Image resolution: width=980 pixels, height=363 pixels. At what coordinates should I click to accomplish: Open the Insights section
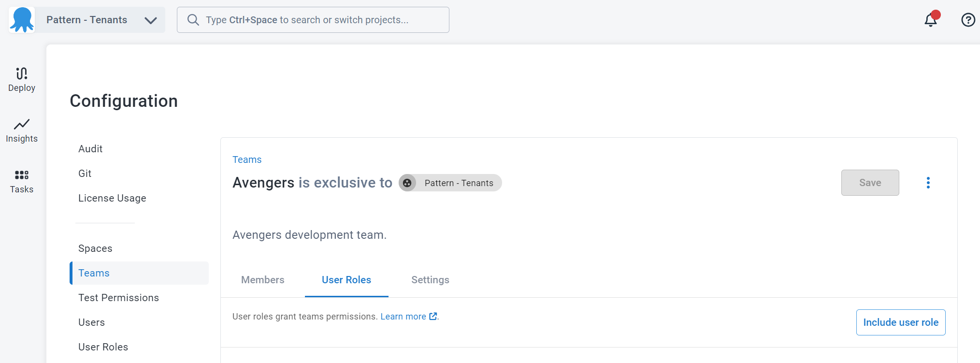pos(22,131)
